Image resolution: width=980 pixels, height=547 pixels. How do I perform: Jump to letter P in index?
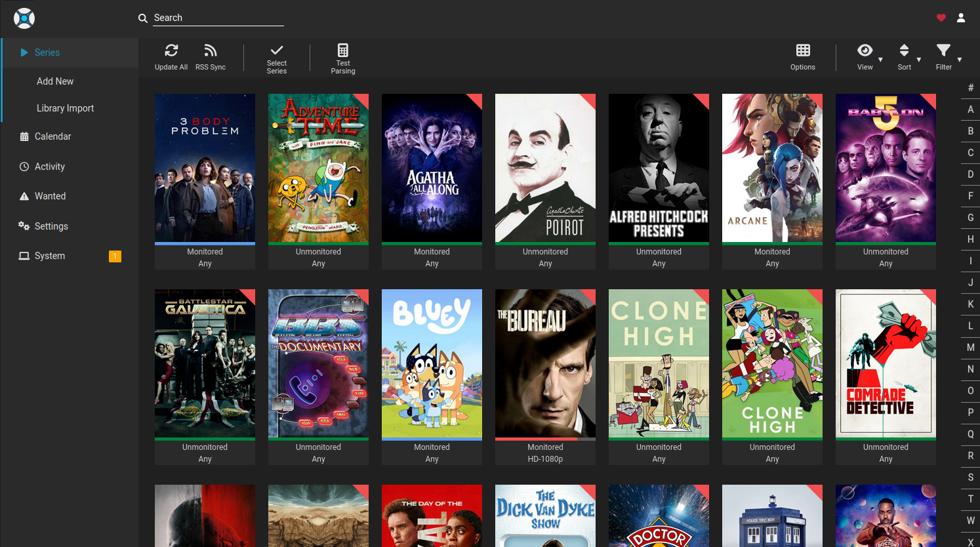(971, 413)
